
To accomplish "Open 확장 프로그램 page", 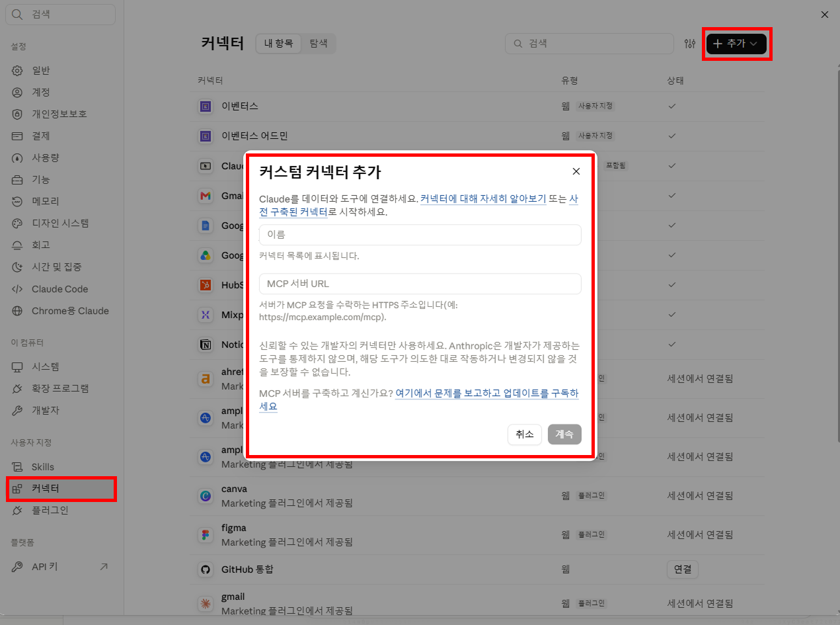I will tap(61, 388).
